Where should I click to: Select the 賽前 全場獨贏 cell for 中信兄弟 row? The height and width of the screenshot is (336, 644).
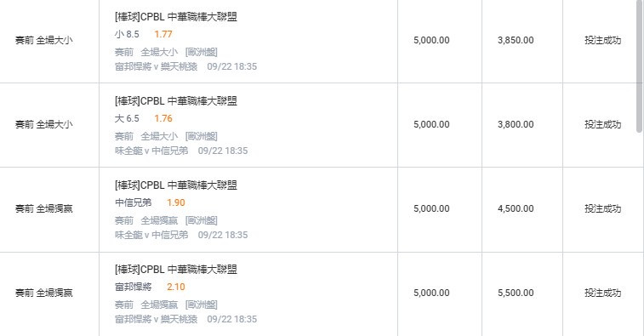[44, 208]
